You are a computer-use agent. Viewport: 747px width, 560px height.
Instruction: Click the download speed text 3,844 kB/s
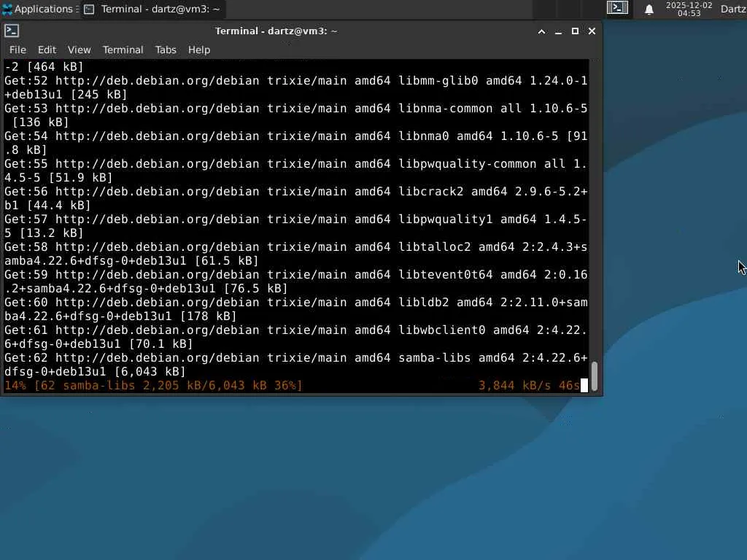[x=514, y=385]
